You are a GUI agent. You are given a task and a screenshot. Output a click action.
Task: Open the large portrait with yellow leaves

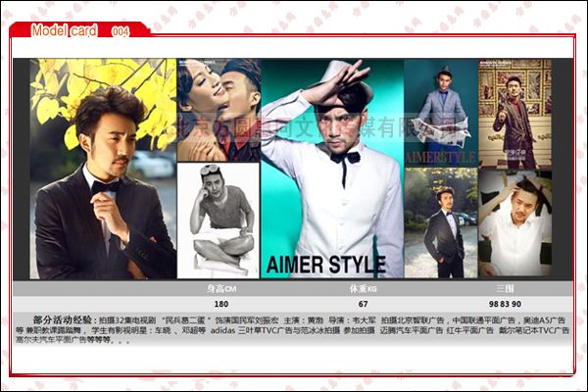103,169
